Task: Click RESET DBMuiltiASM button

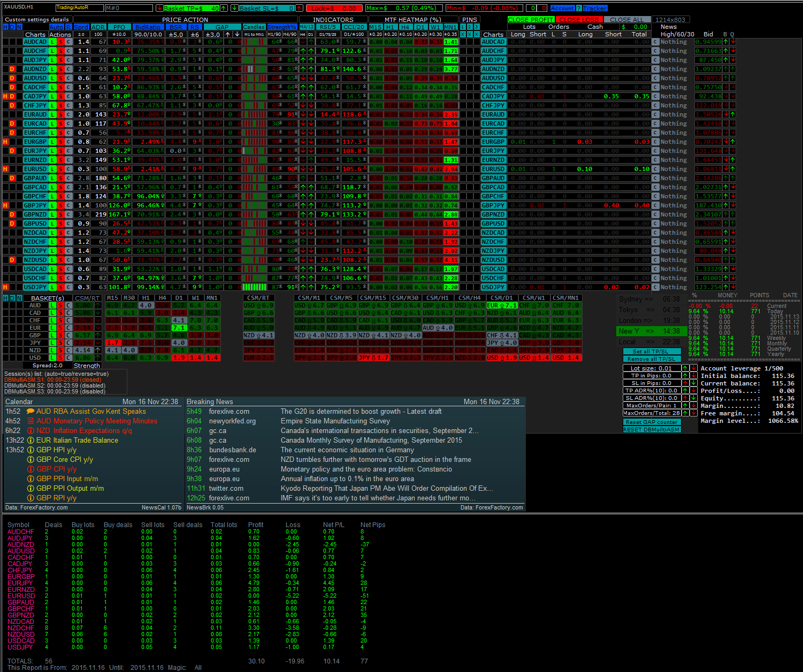Action: 652,429
